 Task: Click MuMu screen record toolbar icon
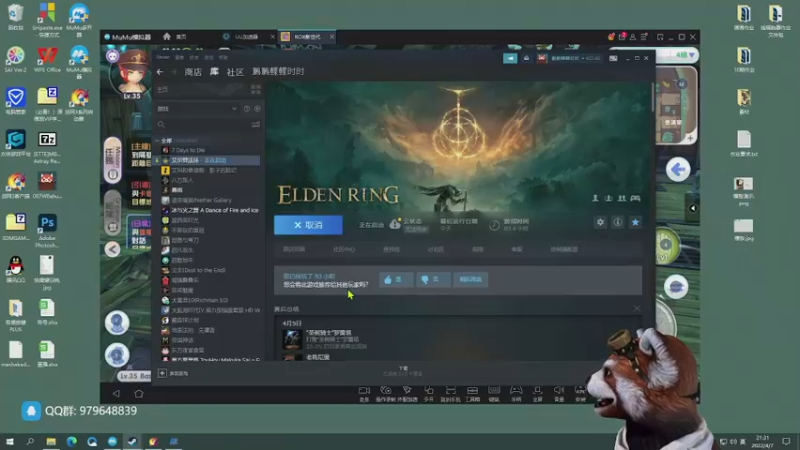click(x=364, y=393)
